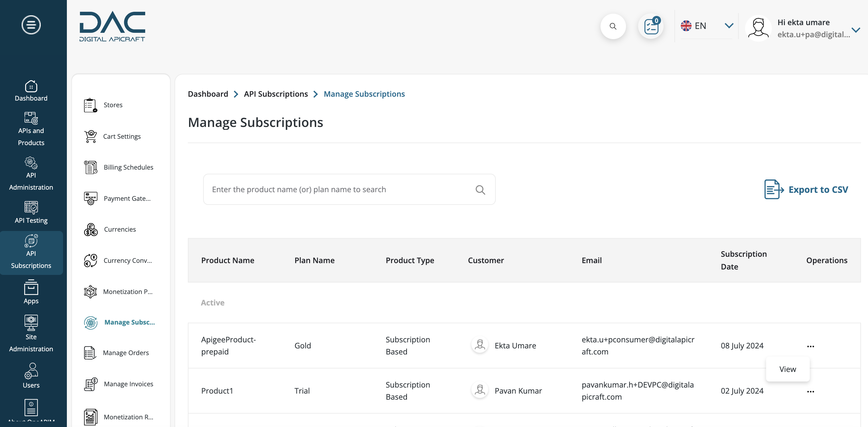Click the Payment Gate... menu label
The width and height of the screenshot is (868, 427).
(x=127, y=199)
